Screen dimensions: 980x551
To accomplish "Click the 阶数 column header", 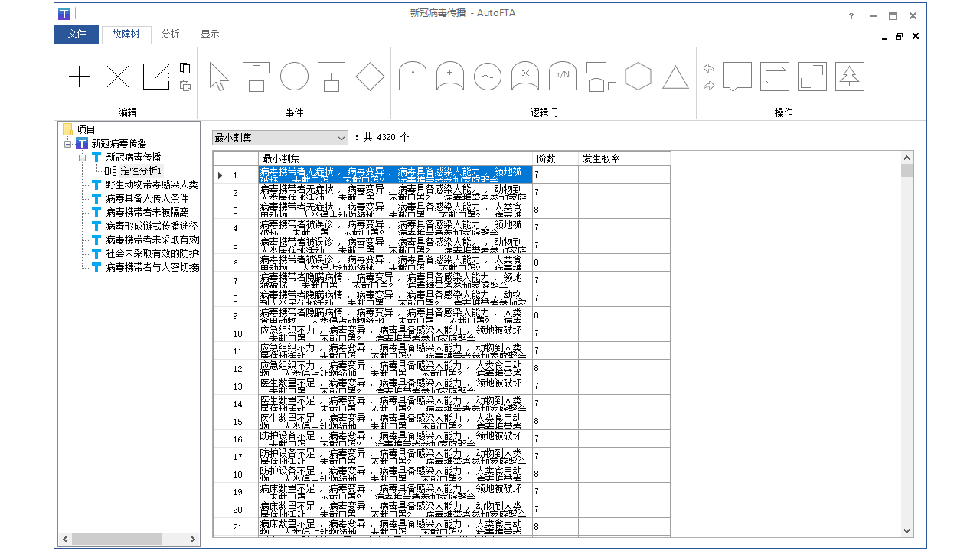I will (555, 159).
